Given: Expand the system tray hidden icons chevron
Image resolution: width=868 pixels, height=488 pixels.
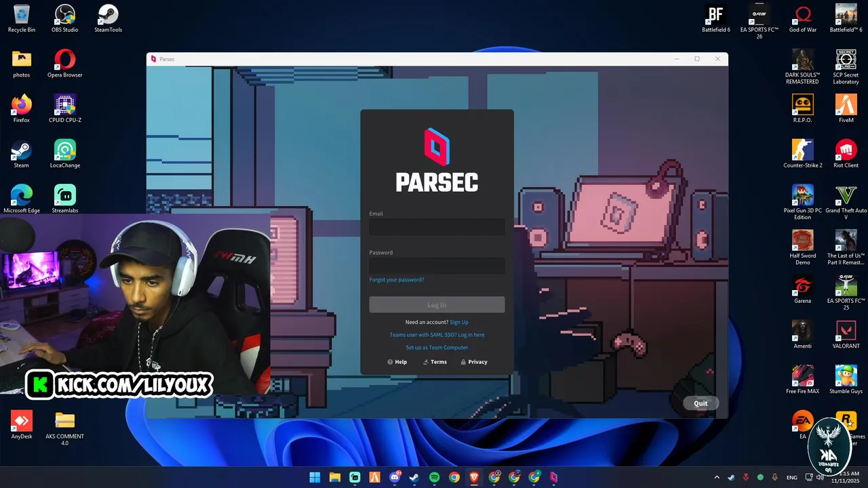Looking at the screenshot, I should [717, 477].
